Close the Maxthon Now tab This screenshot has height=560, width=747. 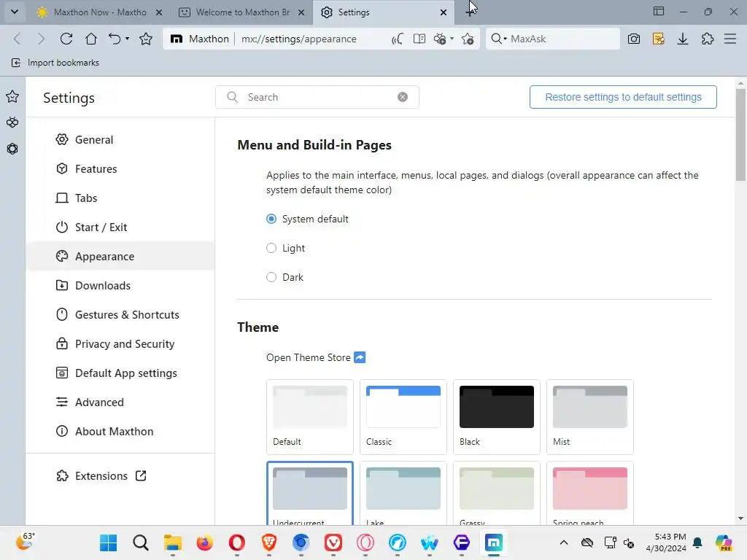point(159,12)
